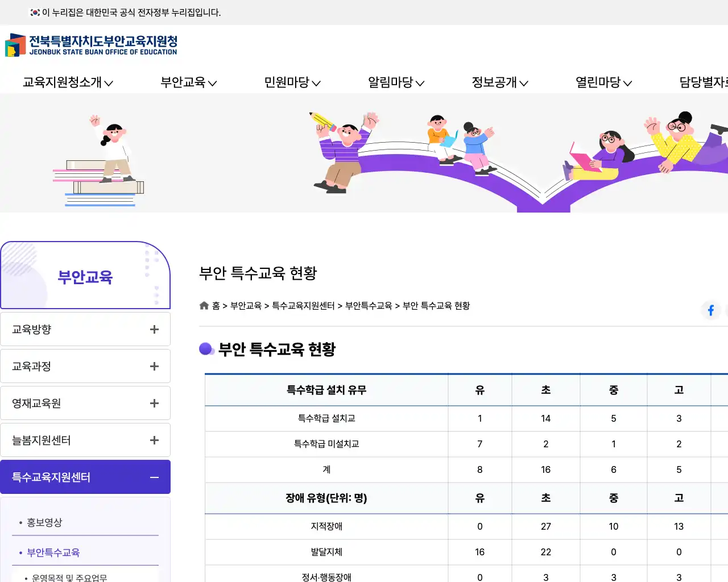Click the hero banner illustration of students
The width and height of the screenshot is (728, 582).
coord(364,153)
